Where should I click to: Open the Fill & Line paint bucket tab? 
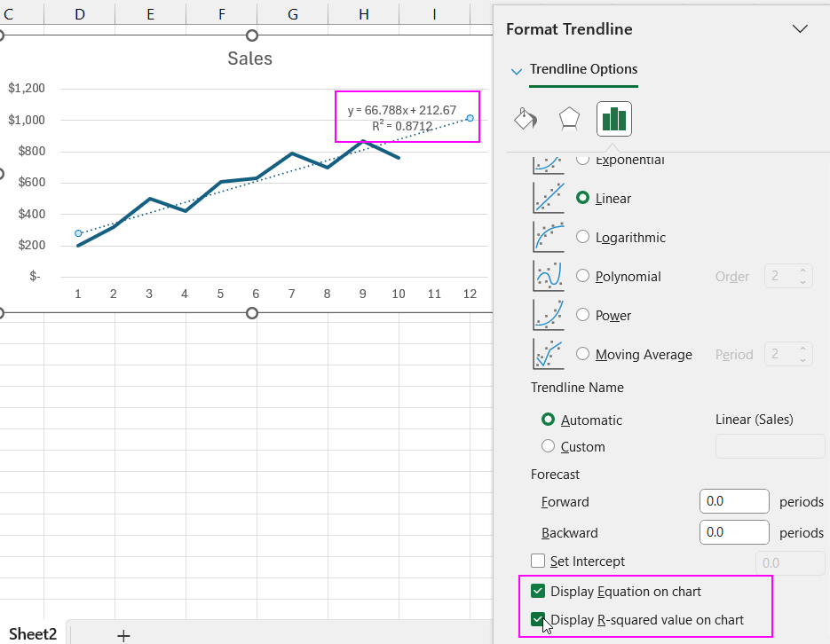[526, 119]
